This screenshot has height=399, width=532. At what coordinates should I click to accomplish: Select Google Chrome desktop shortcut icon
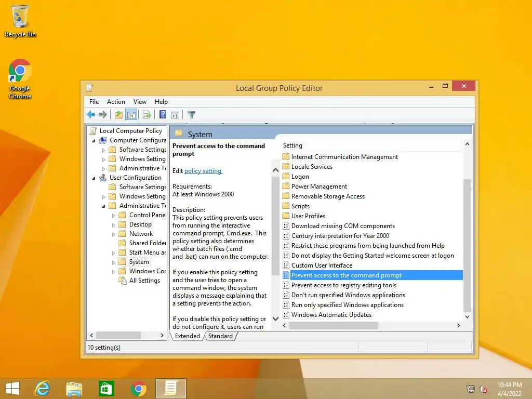pos(20,79)
